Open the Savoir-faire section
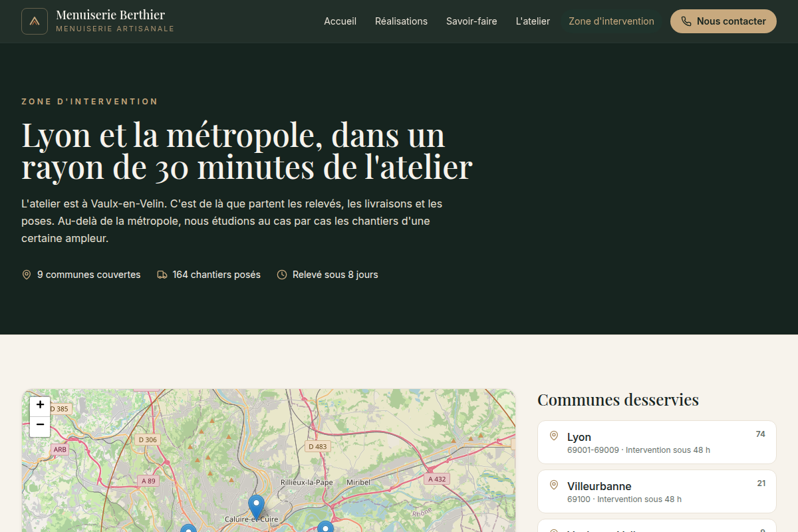798x532 pixels. 471,21
